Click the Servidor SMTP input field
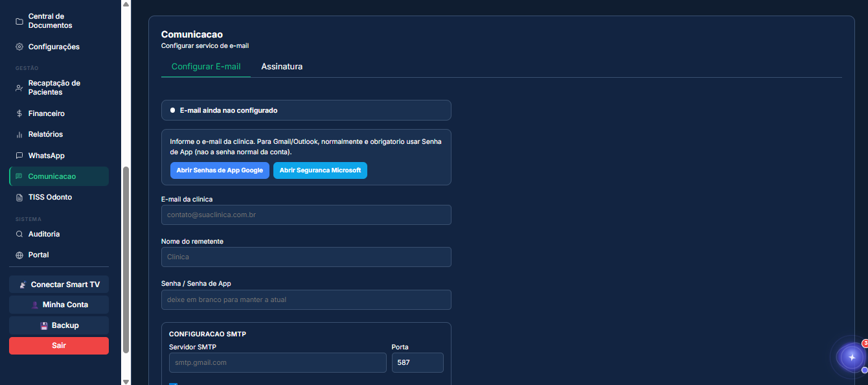The height and width of the screenshot is (385, 868). coord(277,362)
